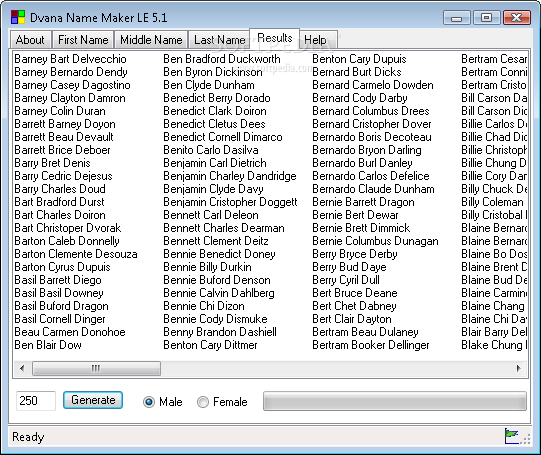Viewport: 541px width, 455px height.
Task: Select name 'Ben Bradford Duckworth'
Action: pos(222,59)
